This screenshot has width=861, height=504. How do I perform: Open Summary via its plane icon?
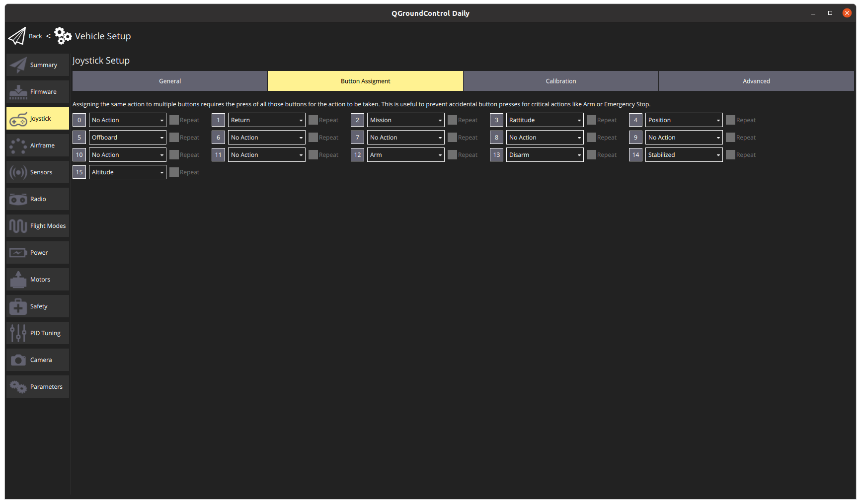tap(18, 65)
